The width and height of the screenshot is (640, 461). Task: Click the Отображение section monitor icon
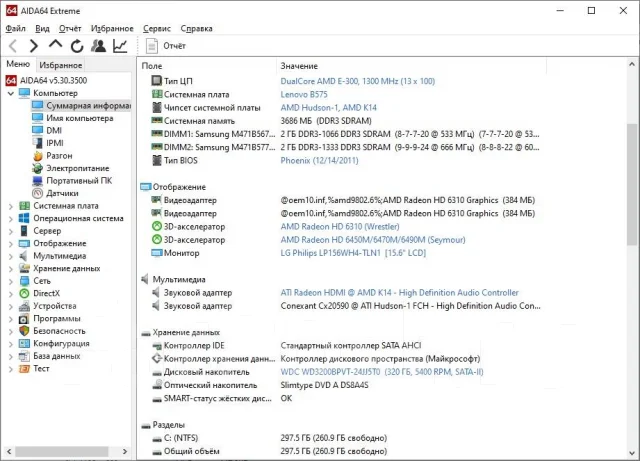pyautogui.click(x=145, y=187)
